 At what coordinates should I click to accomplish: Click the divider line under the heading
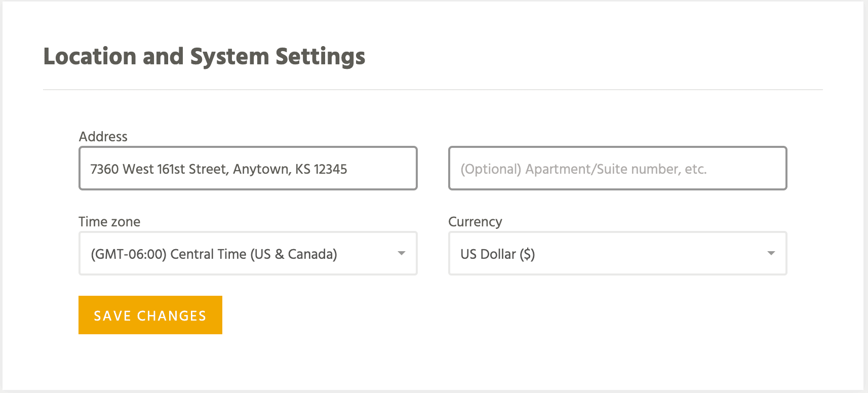[x=433, y=90]
